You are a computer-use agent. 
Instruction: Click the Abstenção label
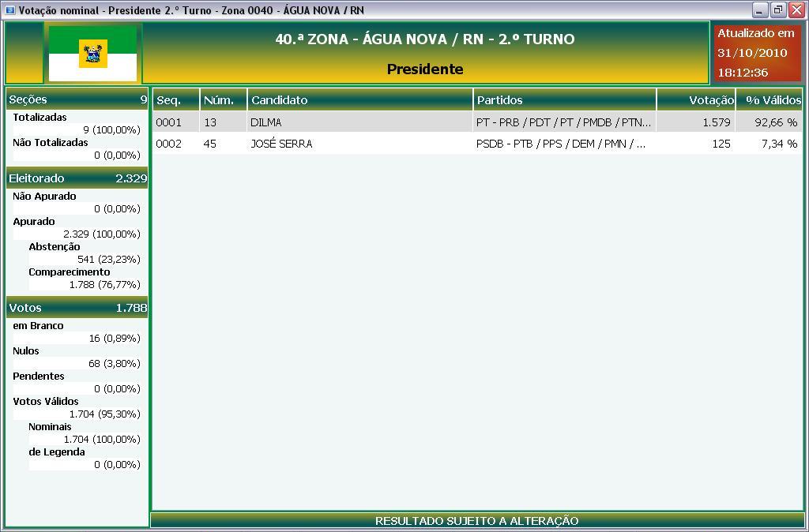[55, 246]
